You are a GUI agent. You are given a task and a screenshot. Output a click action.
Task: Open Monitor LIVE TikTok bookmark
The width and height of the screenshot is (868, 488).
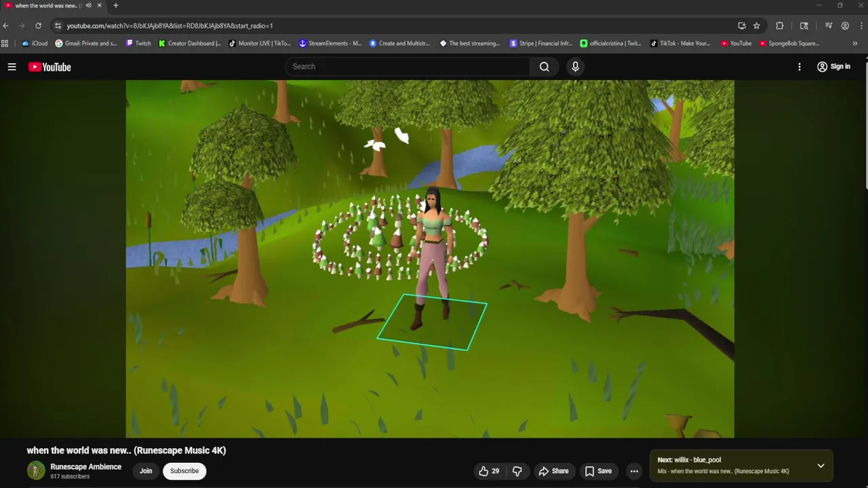click(x=260, y=43)
